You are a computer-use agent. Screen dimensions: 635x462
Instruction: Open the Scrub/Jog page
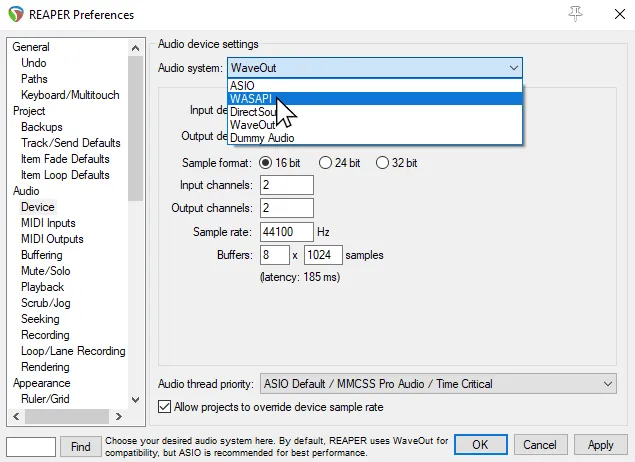pos(46,303)
